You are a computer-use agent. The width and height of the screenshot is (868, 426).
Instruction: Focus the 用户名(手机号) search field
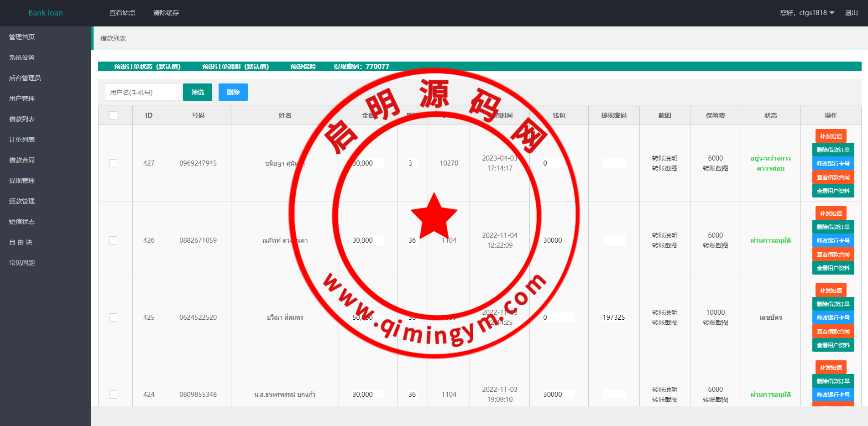tap(143, 92)
